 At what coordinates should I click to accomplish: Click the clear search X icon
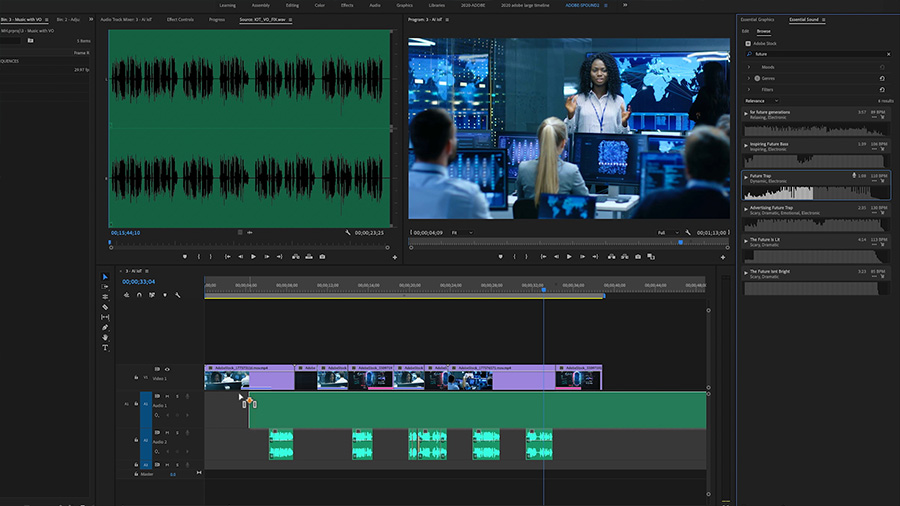(x=888, y=53)
